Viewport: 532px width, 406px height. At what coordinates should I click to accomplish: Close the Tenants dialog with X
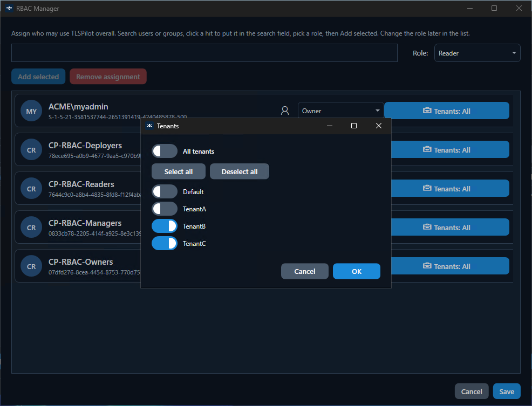(x=379, y=126)
